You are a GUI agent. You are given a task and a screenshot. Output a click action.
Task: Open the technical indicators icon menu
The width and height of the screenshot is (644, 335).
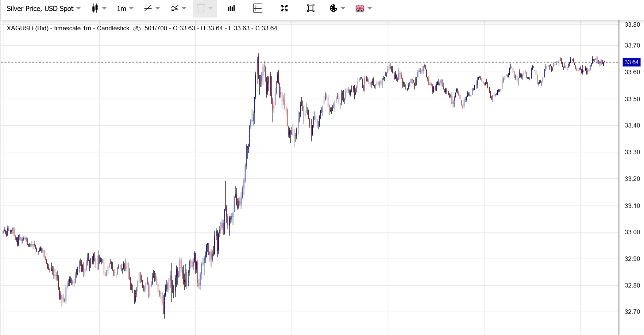pyautogui.click(x=174, y=8)
